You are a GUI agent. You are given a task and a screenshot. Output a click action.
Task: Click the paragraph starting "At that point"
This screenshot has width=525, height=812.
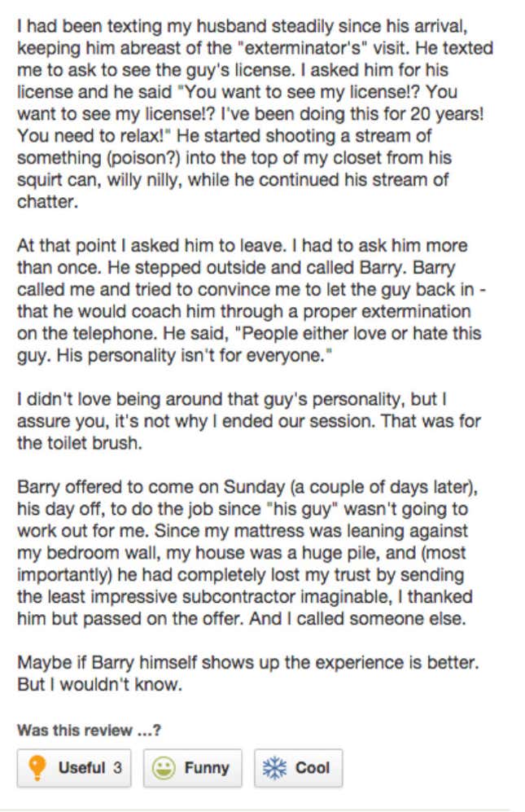tap(252, 301)
